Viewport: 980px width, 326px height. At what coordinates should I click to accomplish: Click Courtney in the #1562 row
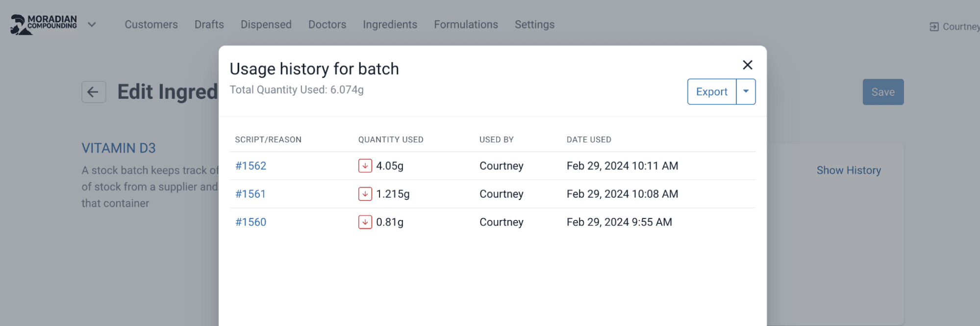[x=502, y=166]
